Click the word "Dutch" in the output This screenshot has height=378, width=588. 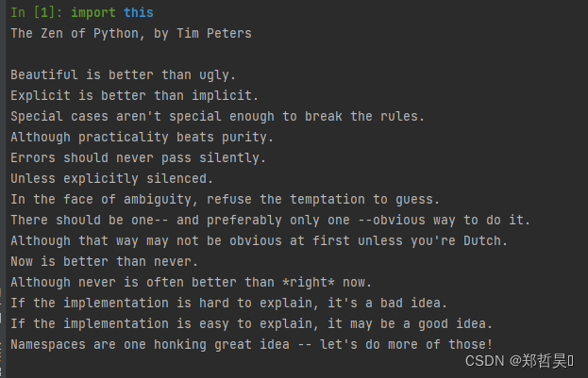pos(482,240)
